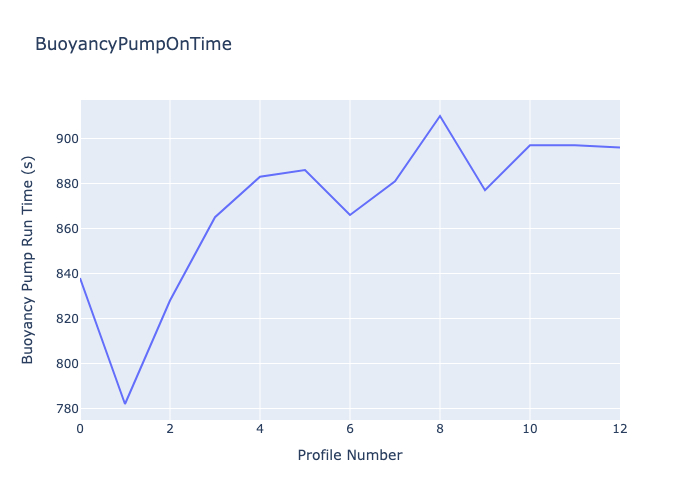The height and width of the screenshot is (500, 700).
Task: Click the x-axis tick label 2
Action: 170,428
